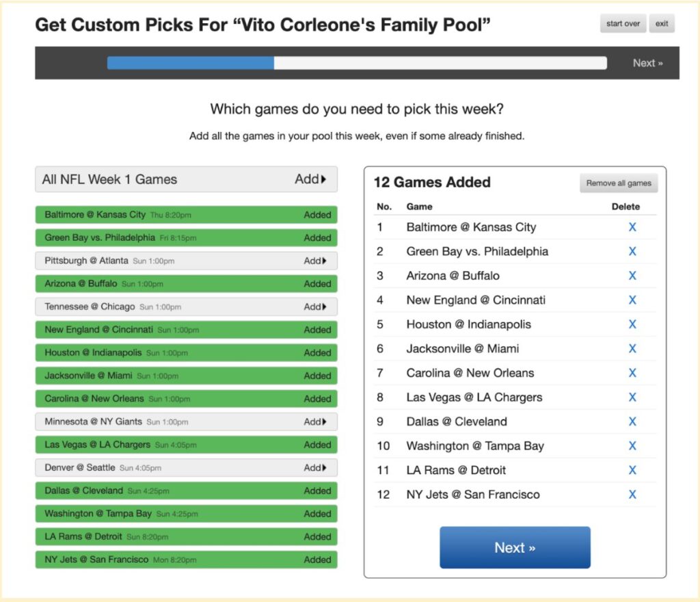The width and height of the screenshot is (700, 602).
Task: Delete the Arizona @ Buffalo added game
Action: (632, 276)
